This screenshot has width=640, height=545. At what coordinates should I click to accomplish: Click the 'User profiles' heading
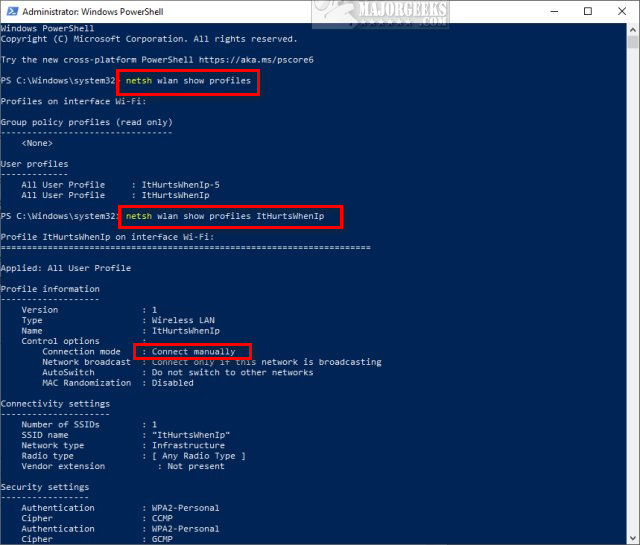pyautogui.click(x=35, y=164)
